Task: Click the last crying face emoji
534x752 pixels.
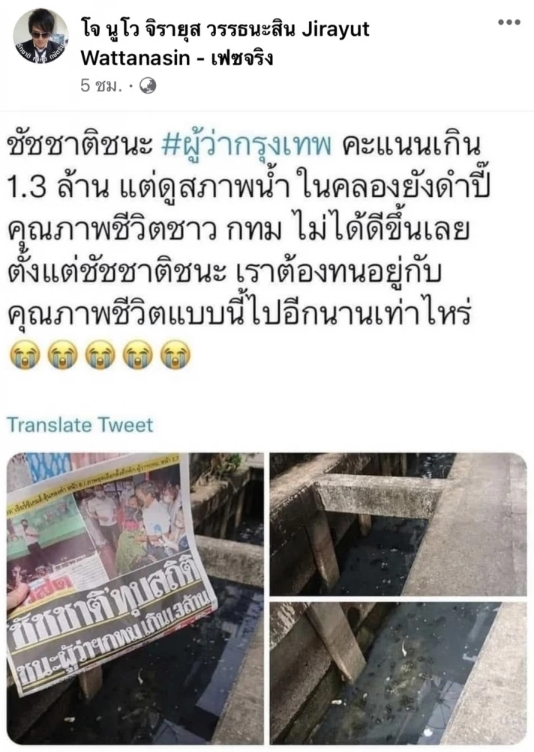Action: click(x=175, y=355)
